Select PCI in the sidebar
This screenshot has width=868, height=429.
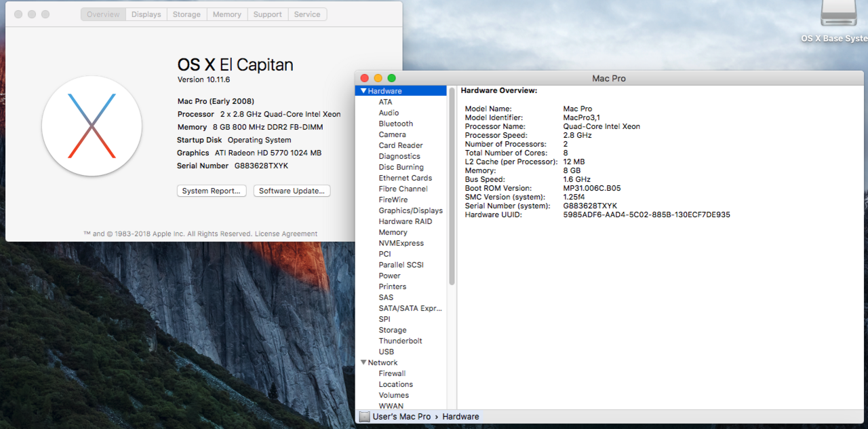tap(385, 254)
